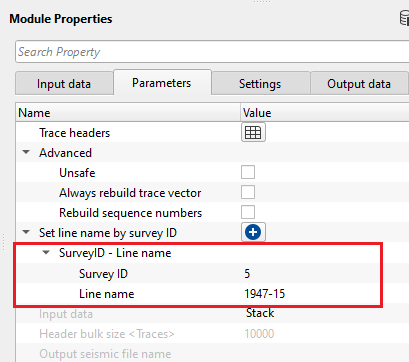The height and width of the screenshot is (362, 409).
Task: Open the Settings tab
Action: (x=260, y=84)
